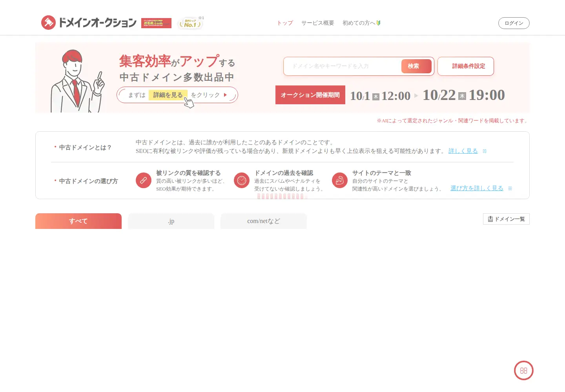Follow the 詳しく見る link
Viewport: 565px width, 392px height.
[x=463, y=151]
